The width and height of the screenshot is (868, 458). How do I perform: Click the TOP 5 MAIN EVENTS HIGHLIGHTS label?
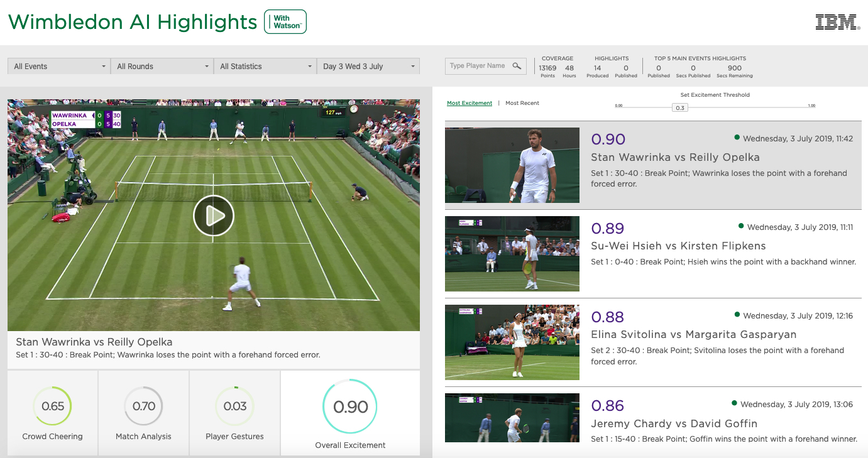coord(700,58)
